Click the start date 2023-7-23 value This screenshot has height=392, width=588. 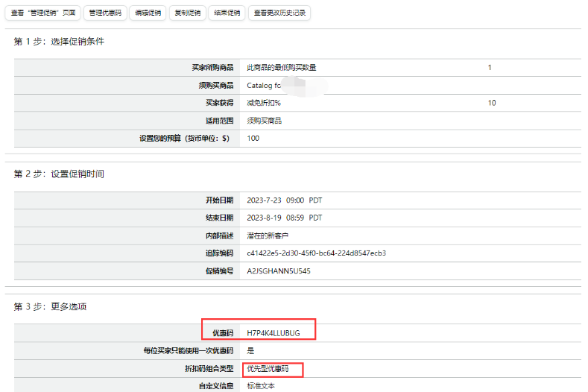tap(285, 200)
